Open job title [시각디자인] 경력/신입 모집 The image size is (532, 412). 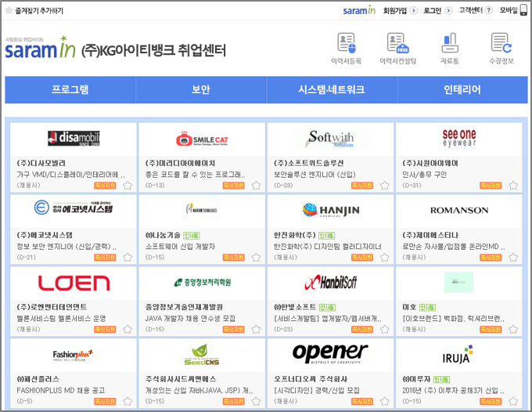coord(317,391)
